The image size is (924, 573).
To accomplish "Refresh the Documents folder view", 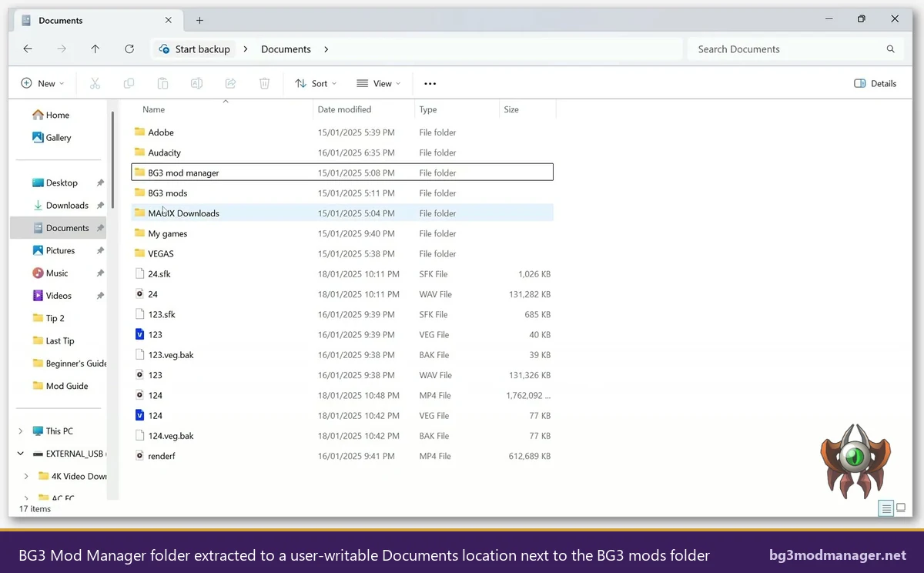I will click(x=129, y=49).
